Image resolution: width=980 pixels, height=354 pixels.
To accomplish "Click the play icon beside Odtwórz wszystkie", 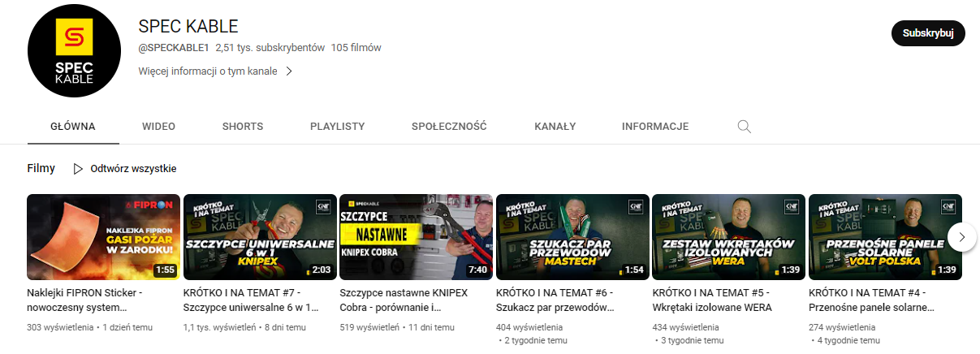I will [78, 169].
